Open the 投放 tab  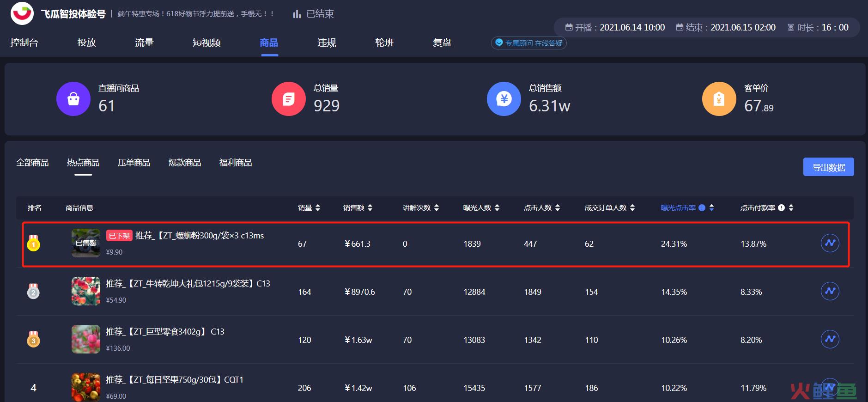pos(86,43)
